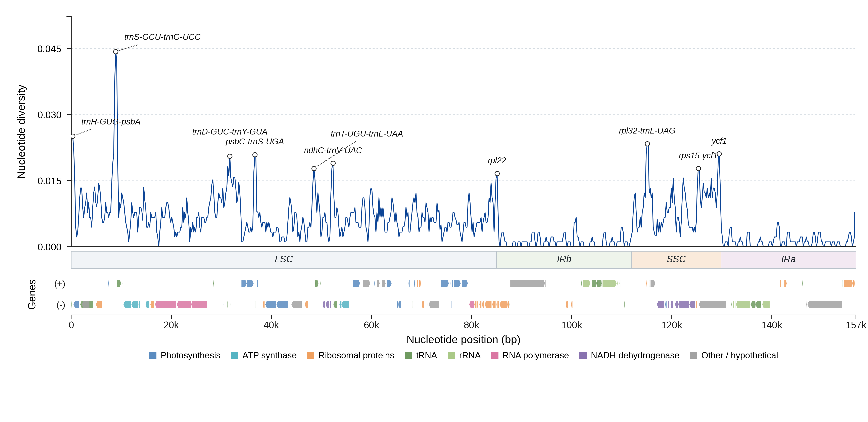Click the trnD-GUC-trnY-GUA annotation label
The width and height of the screenshot is (868, 422).
(230, 132)
